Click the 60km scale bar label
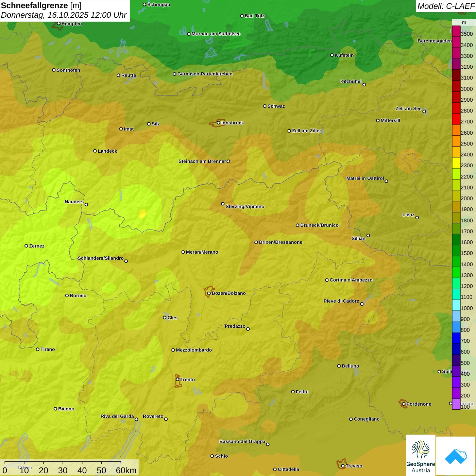 point(126,470)
